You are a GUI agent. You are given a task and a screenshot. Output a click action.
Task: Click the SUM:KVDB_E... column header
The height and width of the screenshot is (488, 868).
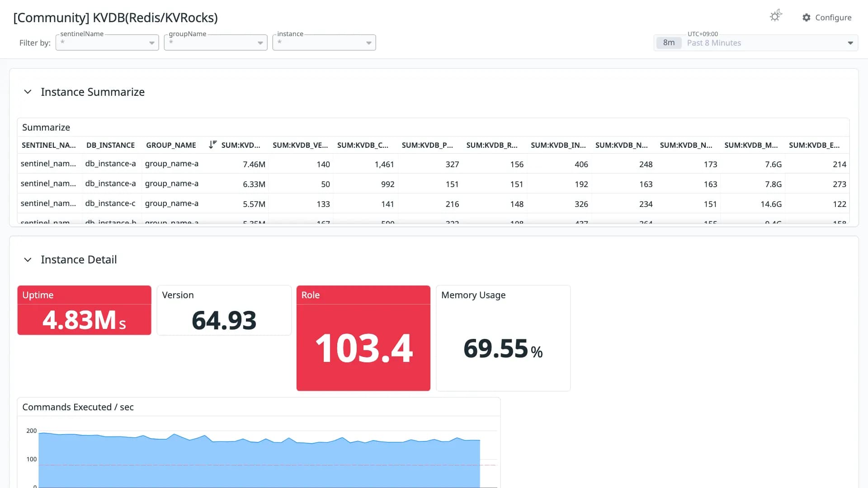(x=814, y=145)
